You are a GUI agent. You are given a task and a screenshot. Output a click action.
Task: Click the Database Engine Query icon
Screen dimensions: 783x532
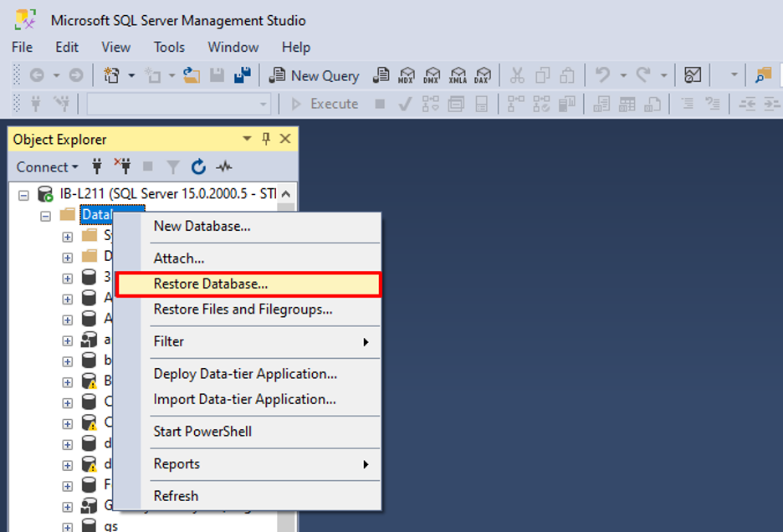click(x=381, y=75)
